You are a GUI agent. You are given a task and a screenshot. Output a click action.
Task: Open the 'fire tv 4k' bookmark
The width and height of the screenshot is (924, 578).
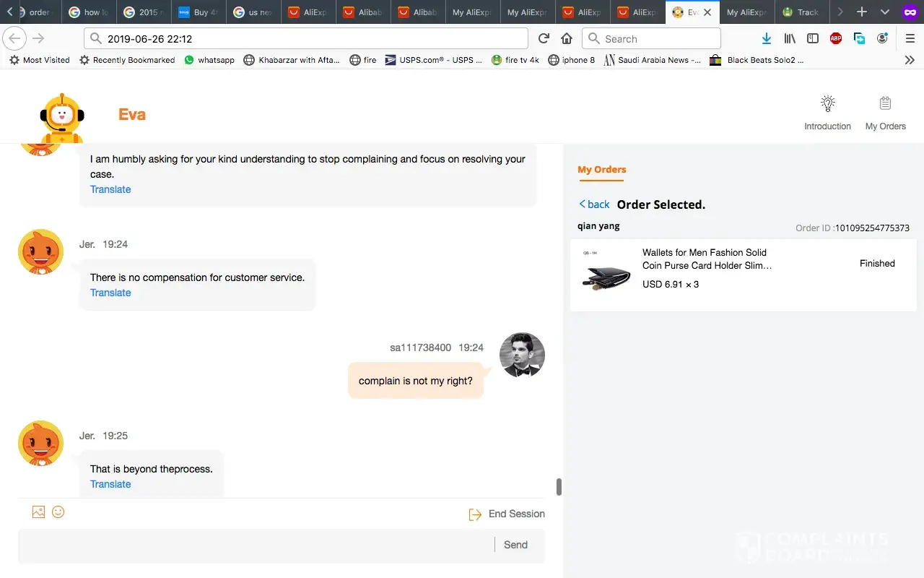click(x=515, y=60)
